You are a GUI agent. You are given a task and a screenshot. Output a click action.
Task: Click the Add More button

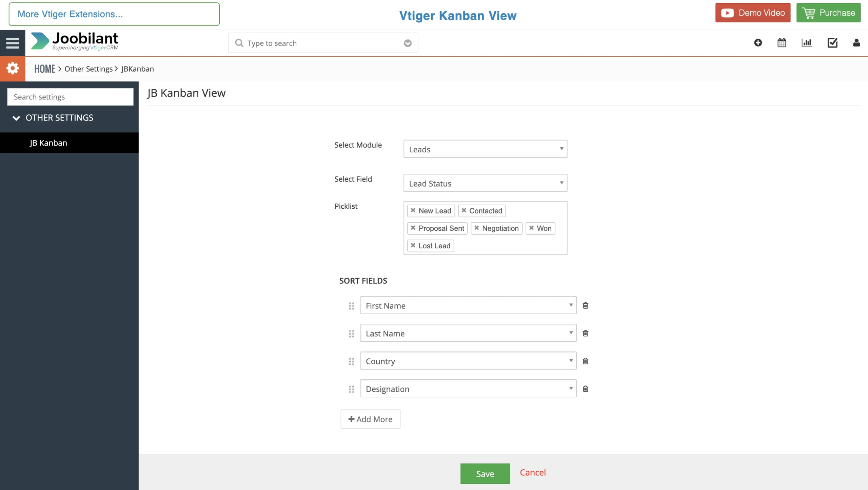pyautogui.click(x=370, y=419)
